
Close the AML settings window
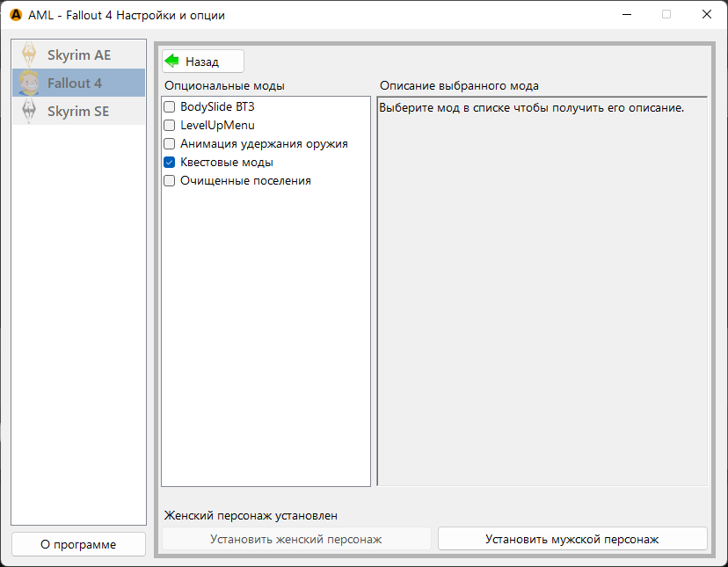pyautogui.click(x=706, y=15)
